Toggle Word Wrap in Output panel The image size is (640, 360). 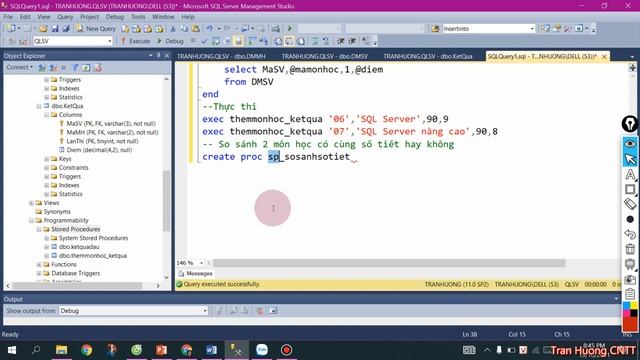point(273,311)
